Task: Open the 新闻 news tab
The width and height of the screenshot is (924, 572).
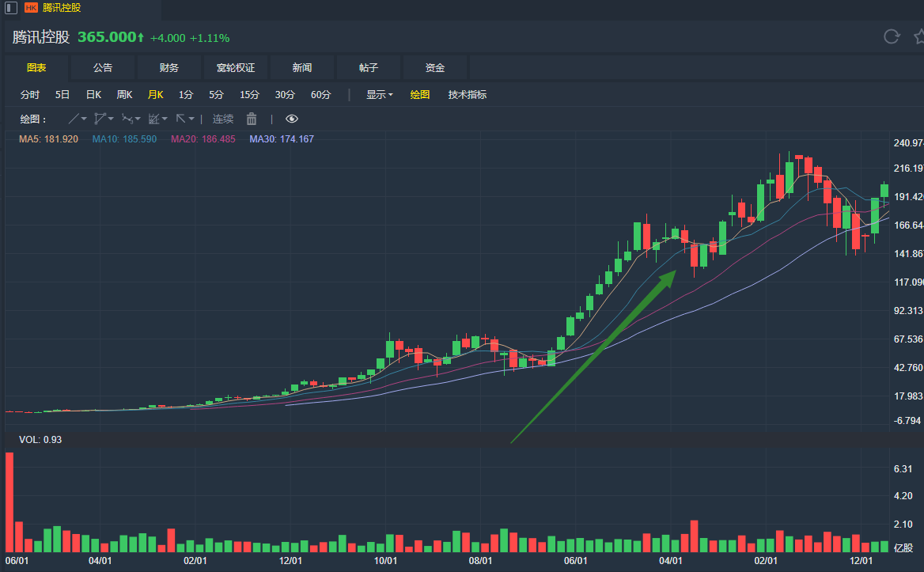Action: coord(301,67)
